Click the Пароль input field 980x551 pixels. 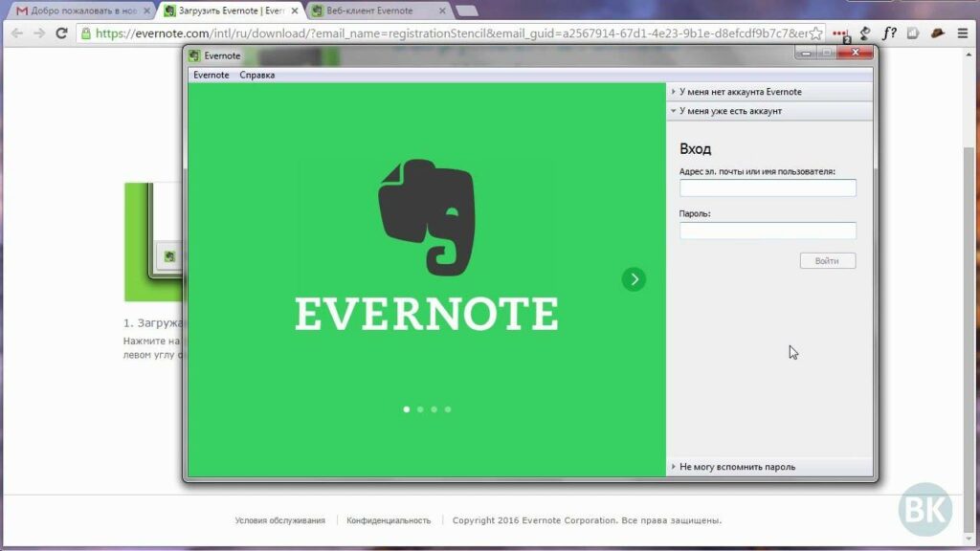click(768, 231)
